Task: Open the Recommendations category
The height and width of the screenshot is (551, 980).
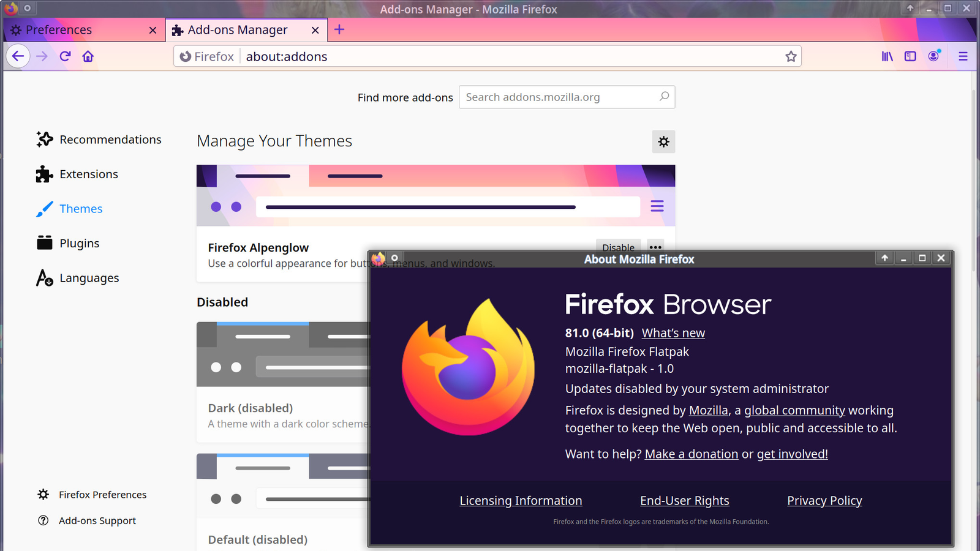Action: [99, 140]
